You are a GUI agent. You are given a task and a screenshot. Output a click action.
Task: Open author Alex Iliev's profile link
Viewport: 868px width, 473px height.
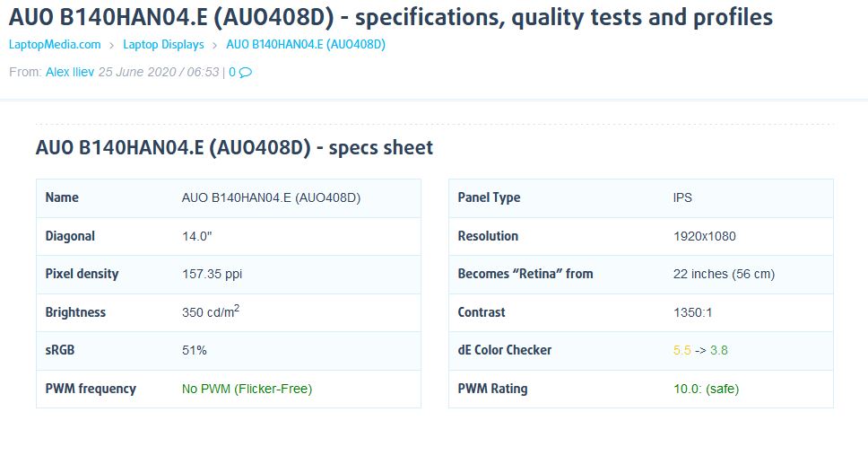pos(70,72)
